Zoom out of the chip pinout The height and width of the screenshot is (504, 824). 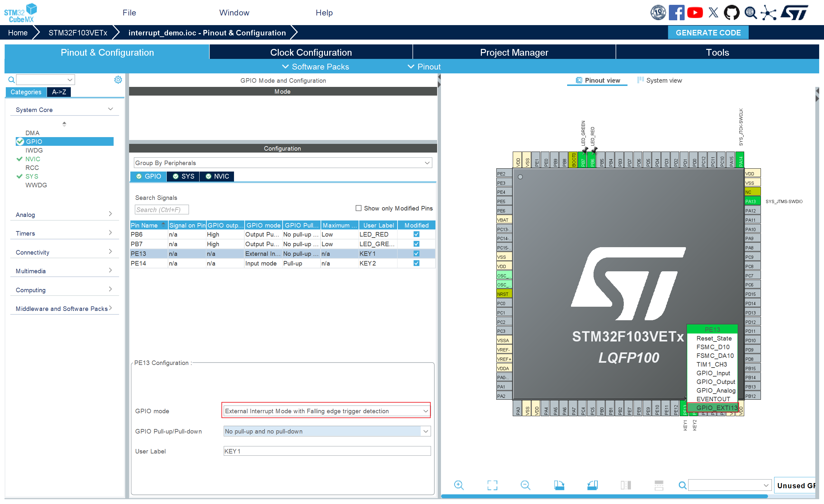(x=525, y=485)
